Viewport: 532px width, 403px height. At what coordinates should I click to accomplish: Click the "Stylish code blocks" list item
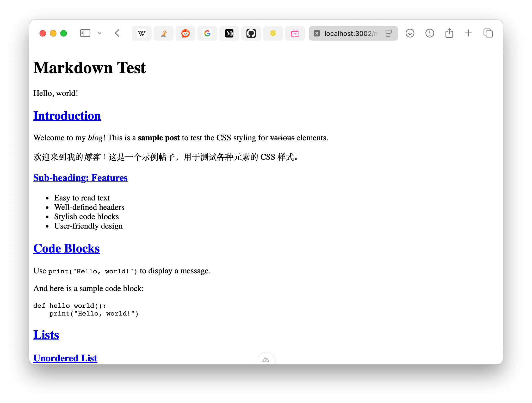pos(86,217)
